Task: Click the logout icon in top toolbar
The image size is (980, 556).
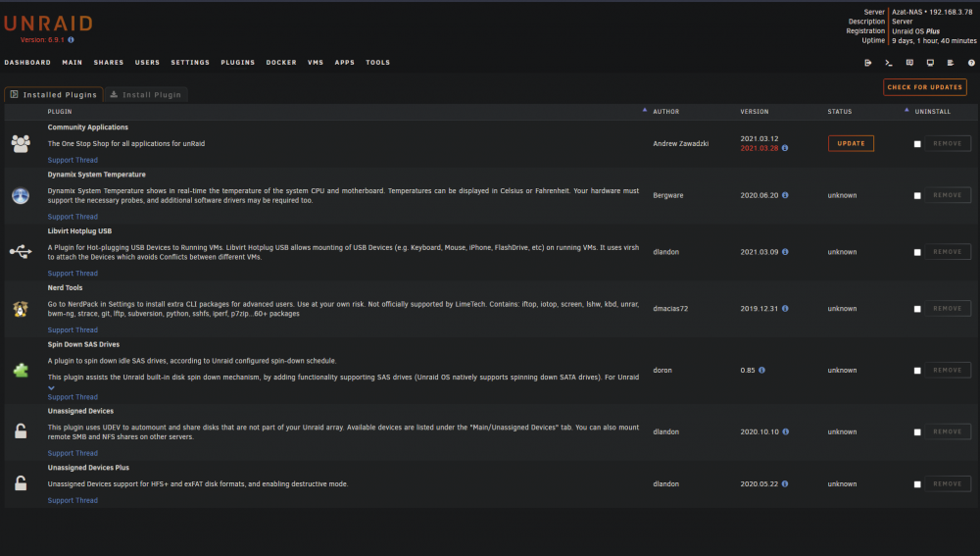Action: [867, 63]
